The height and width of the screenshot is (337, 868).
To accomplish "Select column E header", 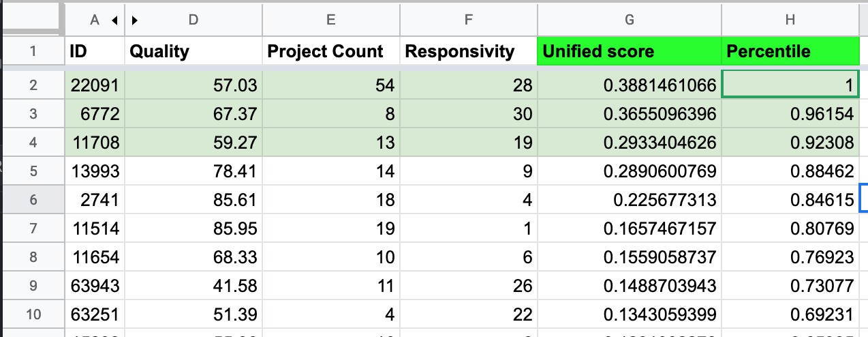I will 330,20.
